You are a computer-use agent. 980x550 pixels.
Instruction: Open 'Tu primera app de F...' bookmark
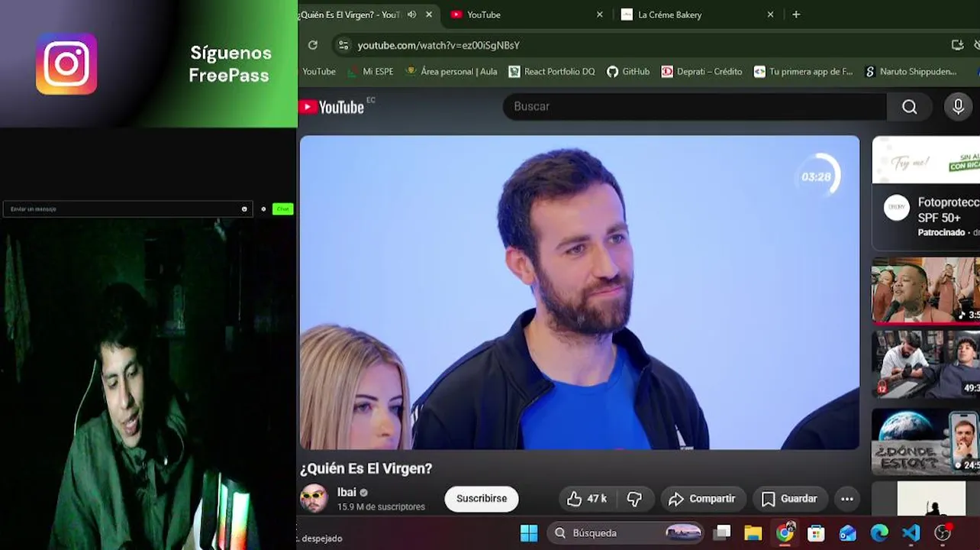[x=803, y=72]
